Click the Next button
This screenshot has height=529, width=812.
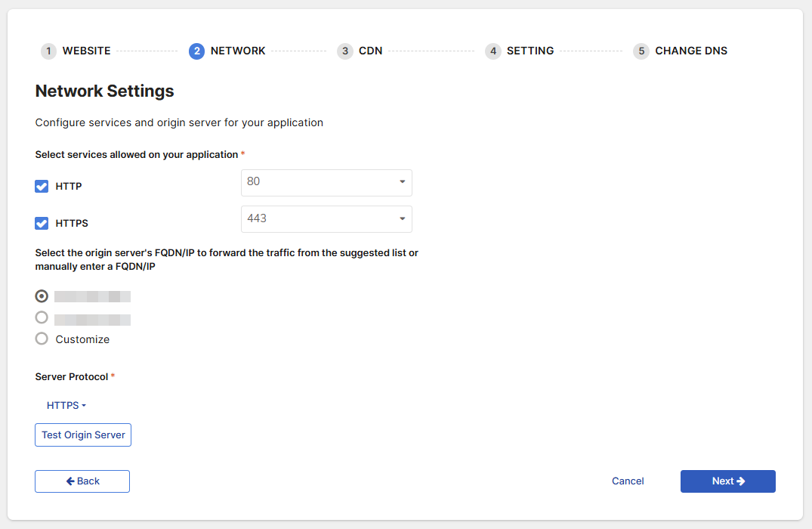pos(727,481)
